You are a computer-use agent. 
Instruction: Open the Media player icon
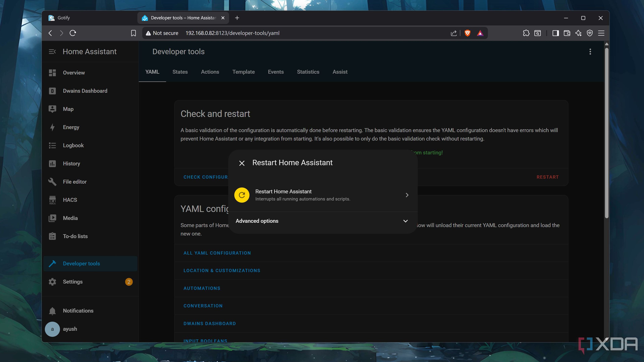click(x=52, y=218)
